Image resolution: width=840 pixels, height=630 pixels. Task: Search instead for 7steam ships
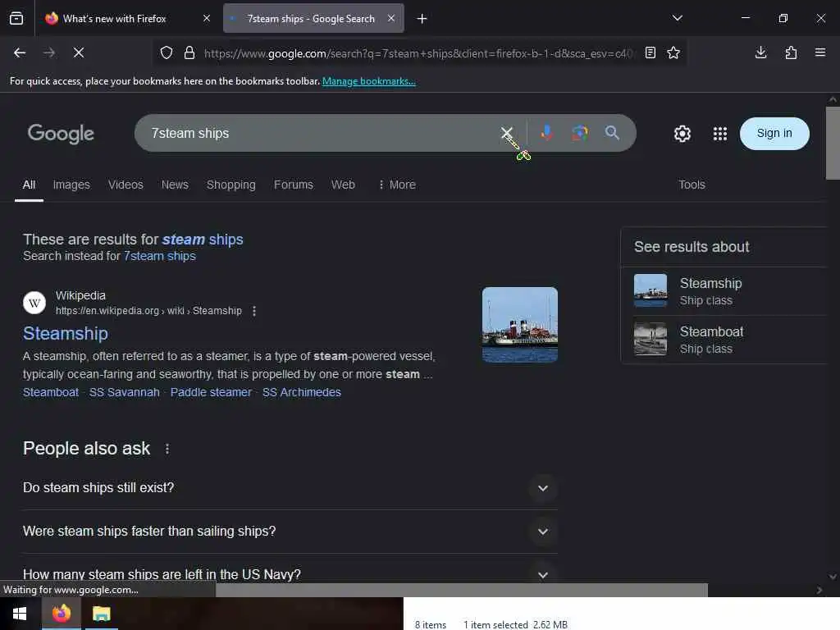(x=160, y=256)
